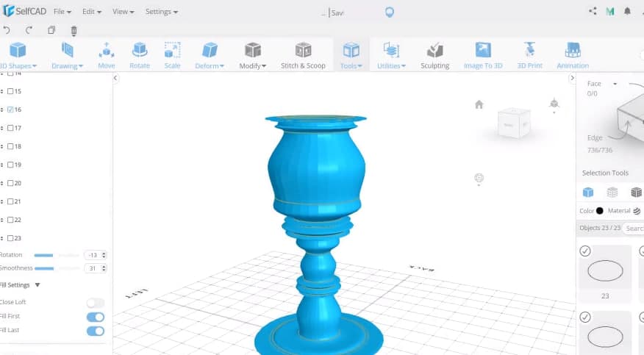The height and width of the screenshot is (355, 644).
Task: Select the Move tool
Action: (107, 56)
